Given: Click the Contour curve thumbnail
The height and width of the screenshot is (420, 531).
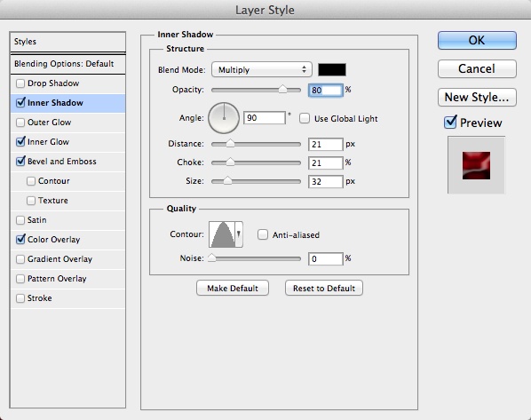Looking at the screenshot, I should pos(222,234).
